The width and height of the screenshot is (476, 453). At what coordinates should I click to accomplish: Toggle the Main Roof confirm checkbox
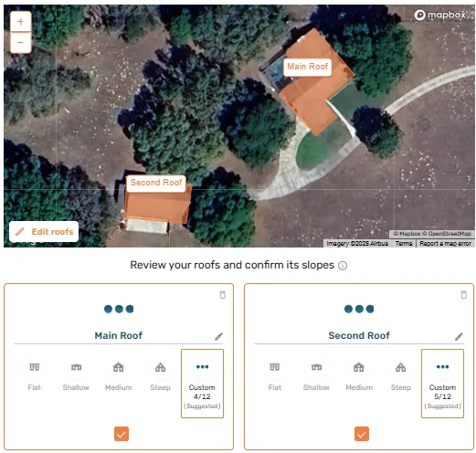tap(122, 434)
